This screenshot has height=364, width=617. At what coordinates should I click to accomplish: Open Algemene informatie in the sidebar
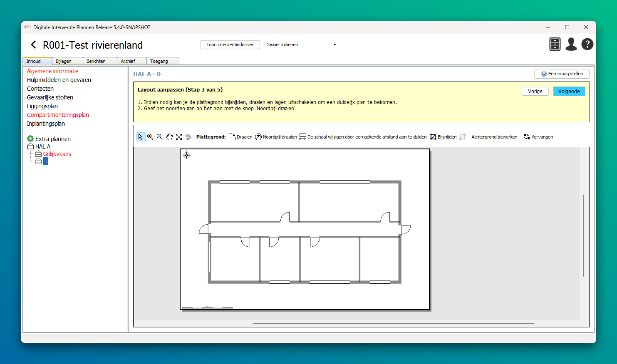tap(52, 71)
